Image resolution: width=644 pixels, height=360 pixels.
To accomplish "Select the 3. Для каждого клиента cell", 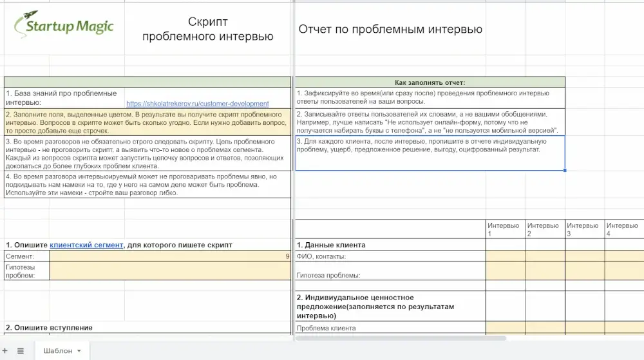I will tap(430, 153).
